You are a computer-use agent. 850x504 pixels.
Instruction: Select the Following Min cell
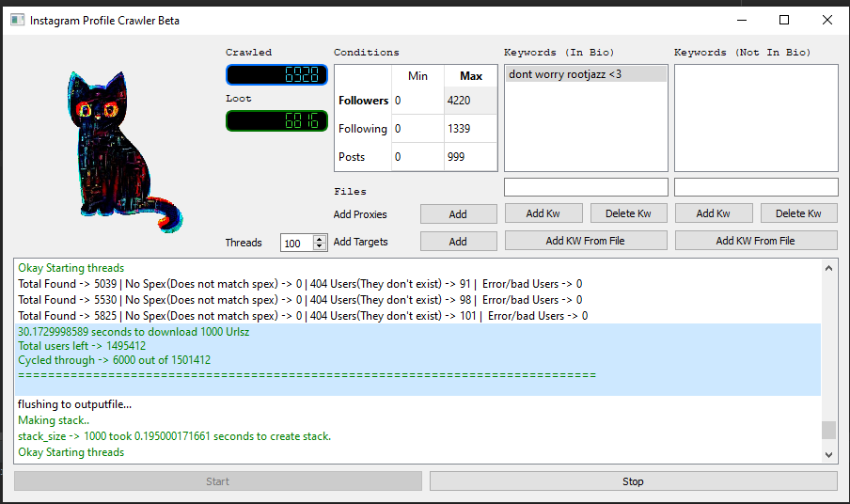click(x=417, y=129)
